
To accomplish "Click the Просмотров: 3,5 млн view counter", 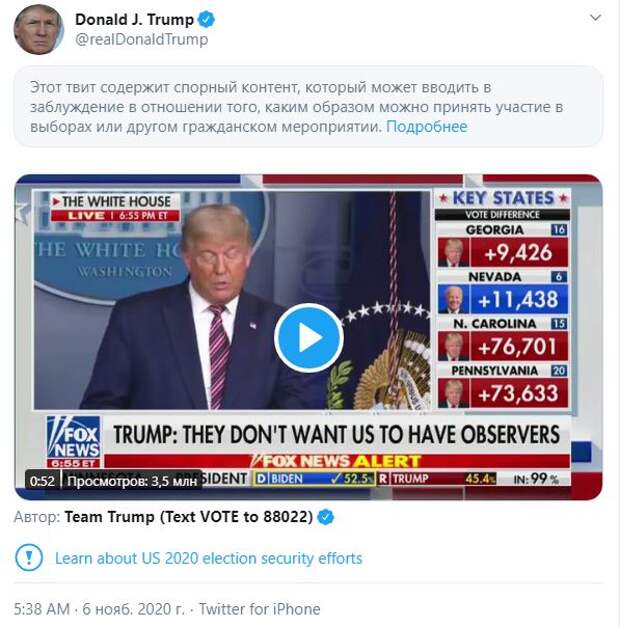I will [132, 481].
